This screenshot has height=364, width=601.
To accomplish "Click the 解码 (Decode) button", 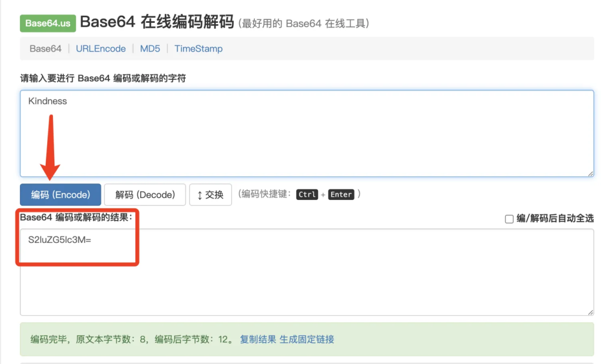I will coord(145,195).
